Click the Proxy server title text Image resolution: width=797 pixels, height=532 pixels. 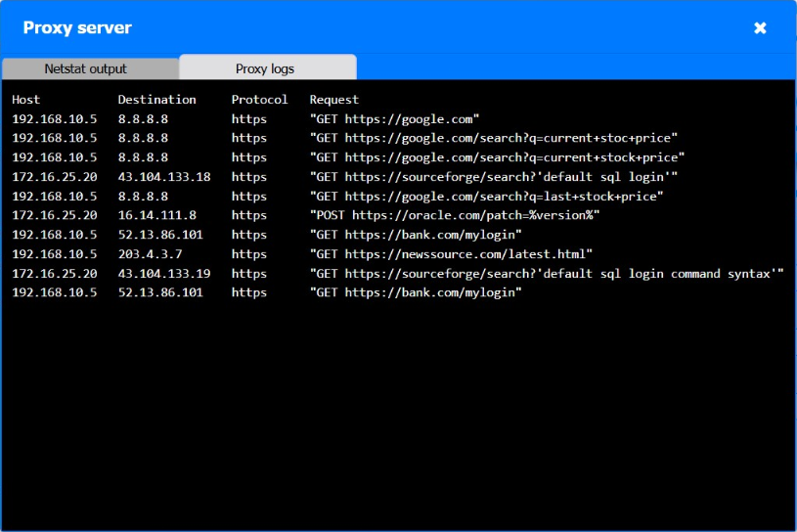77,27
